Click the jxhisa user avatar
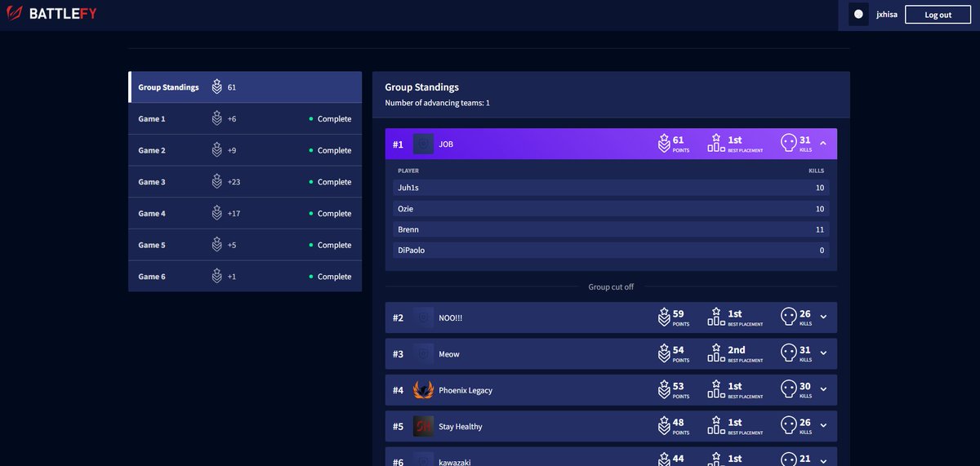Image resolution: width=980 pixels, height=466 pixels. coord(858,15)
